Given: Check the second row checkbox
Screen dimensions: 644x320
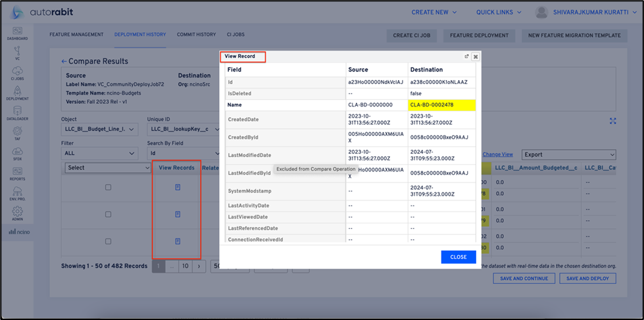Looking at the screenshot, I should 109,214.
